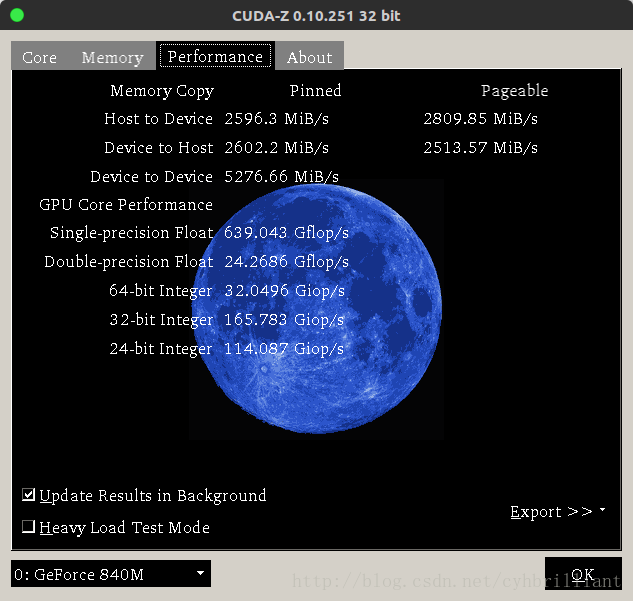The image size is (633, 601).
Task: Open the Export menu button
Action: click(x=558, y=511)
